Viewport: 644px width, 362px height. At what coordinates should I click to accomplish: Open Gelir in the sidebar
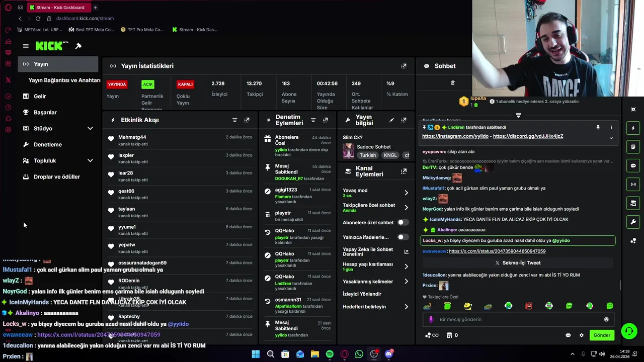[40, 96]
